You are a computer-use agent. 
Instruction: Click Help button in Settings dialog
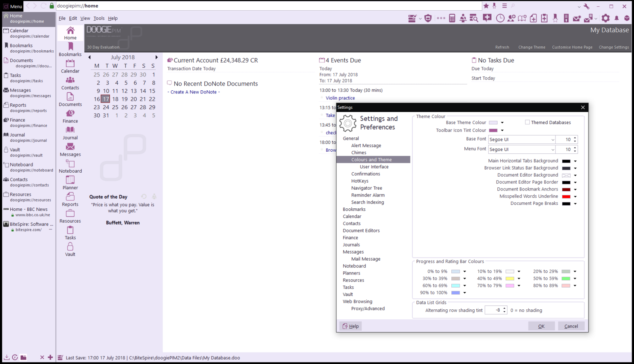(x=350, y=326)
